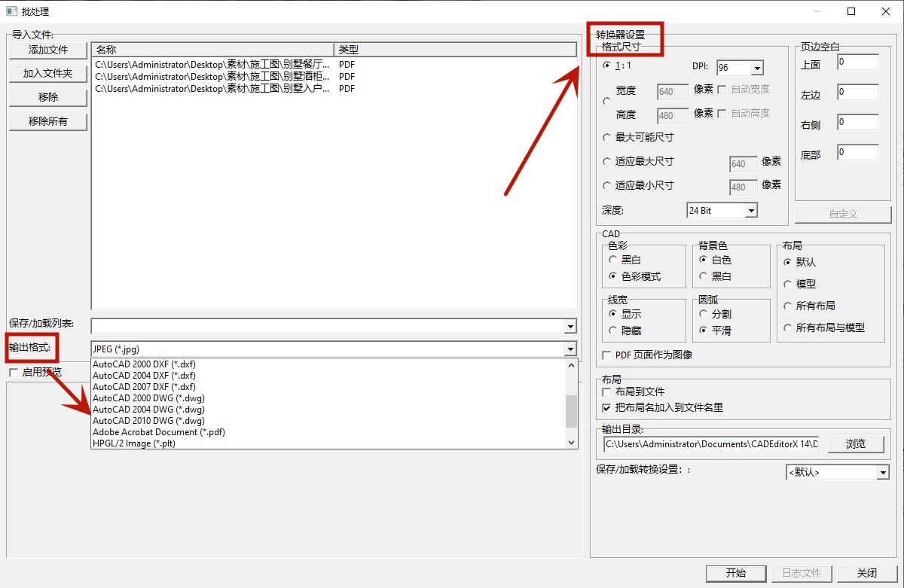Select 所有布局与模型 layout option

788,328
